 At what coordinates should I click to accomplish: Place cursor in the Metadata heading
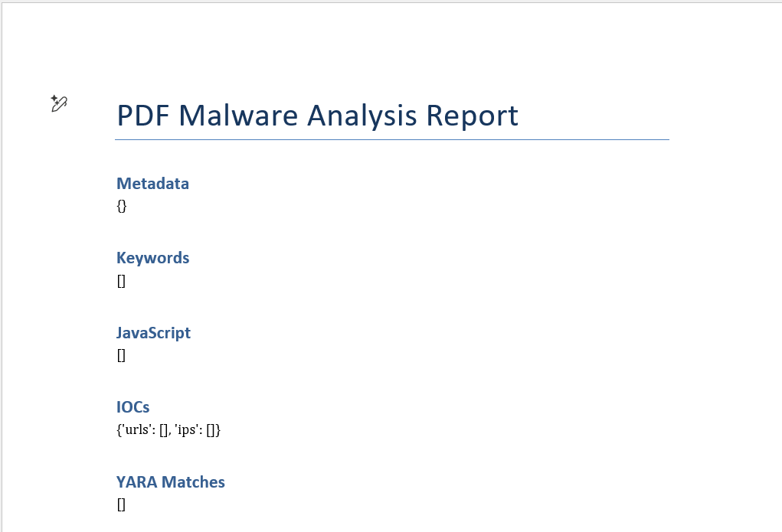pyautogui.click(x=152, y=184)
